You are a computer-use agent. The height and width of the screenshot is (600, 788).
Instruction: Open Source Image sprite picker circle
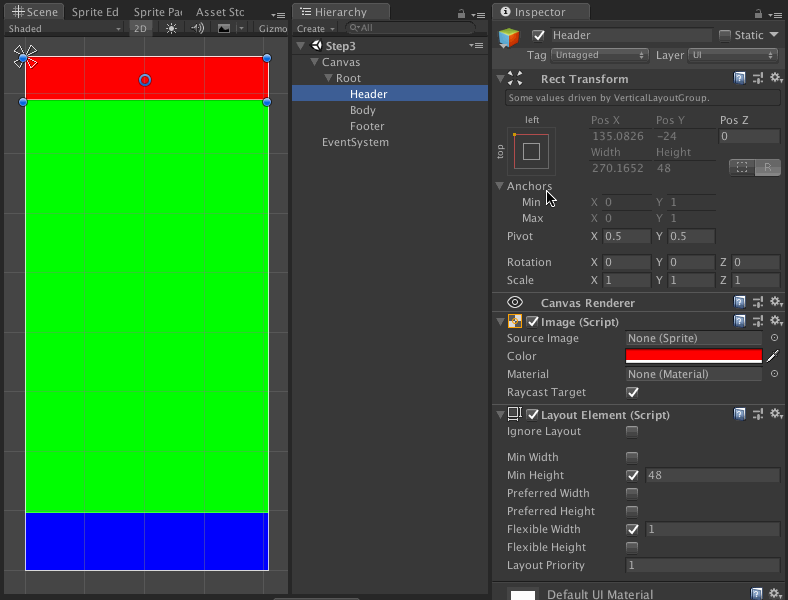[x=774, y=338]
